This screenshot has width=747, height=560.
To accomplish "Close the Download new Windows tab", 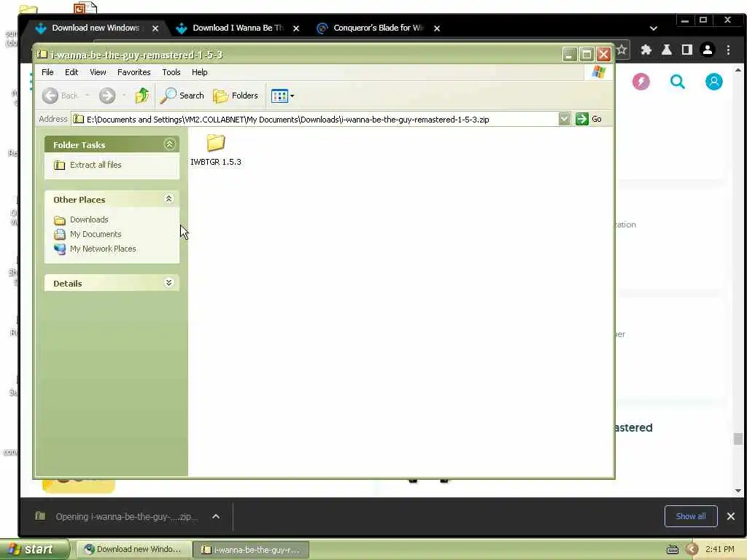I will pos(155,28).
